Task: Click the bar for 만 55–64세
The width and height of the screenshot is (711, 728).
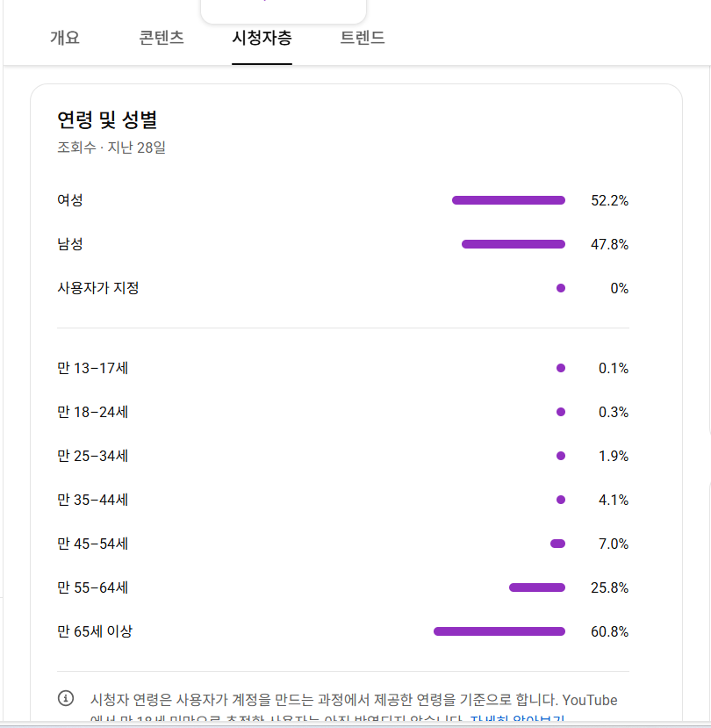Action: pyautogui.click(x=536, y=587)
